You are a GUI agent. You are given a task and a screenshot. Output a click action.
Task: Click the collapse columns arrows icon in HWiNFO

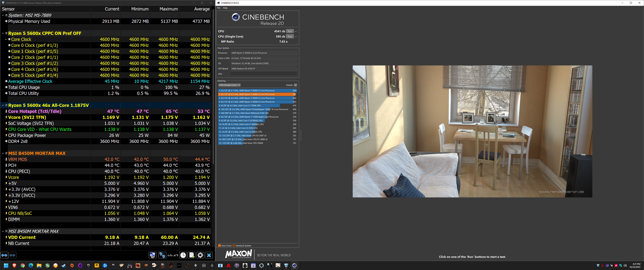point(13,255)
